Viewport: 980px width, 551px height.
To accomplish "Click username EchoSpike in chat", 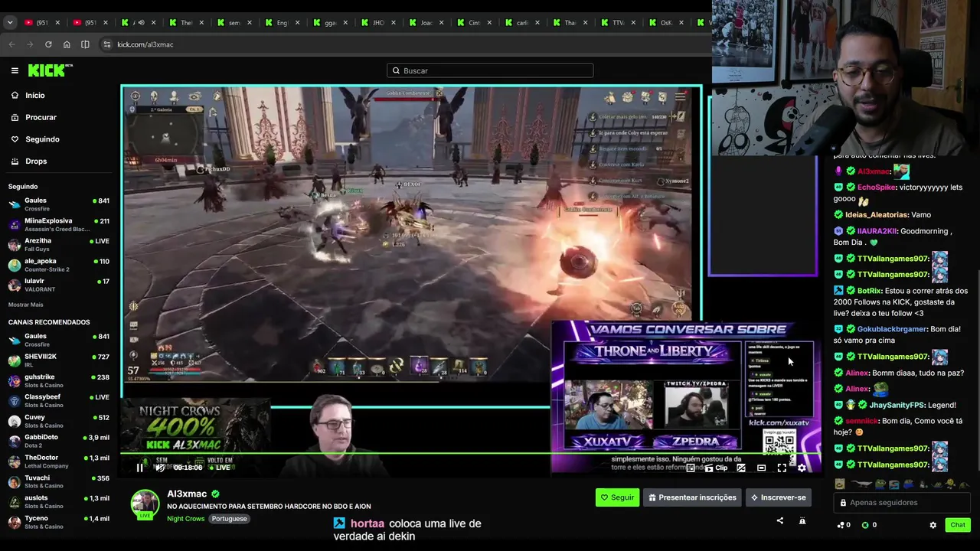I will click(877, 187).
